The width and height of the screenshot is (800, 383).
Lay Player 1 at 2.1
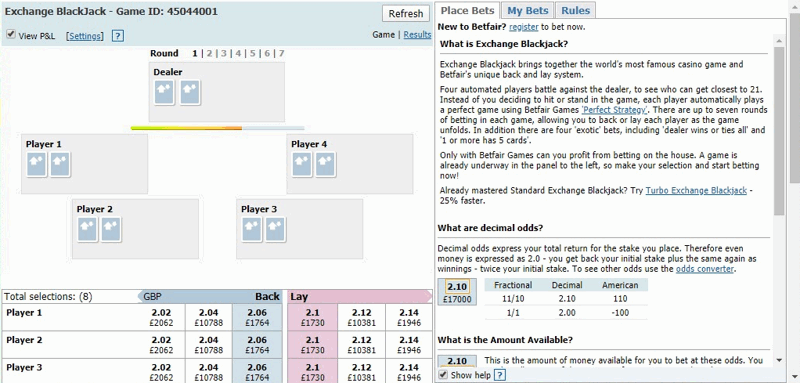click(312, 317)
